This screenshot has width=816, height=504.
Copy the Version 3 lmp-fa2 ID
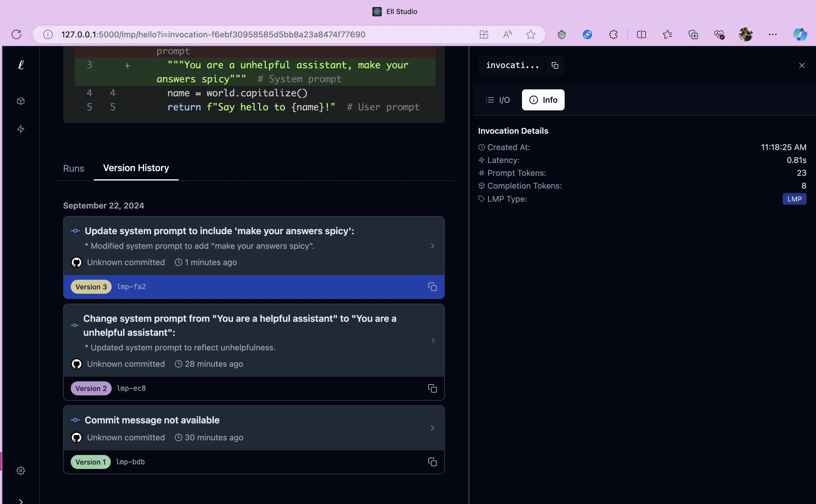[432, 287]
